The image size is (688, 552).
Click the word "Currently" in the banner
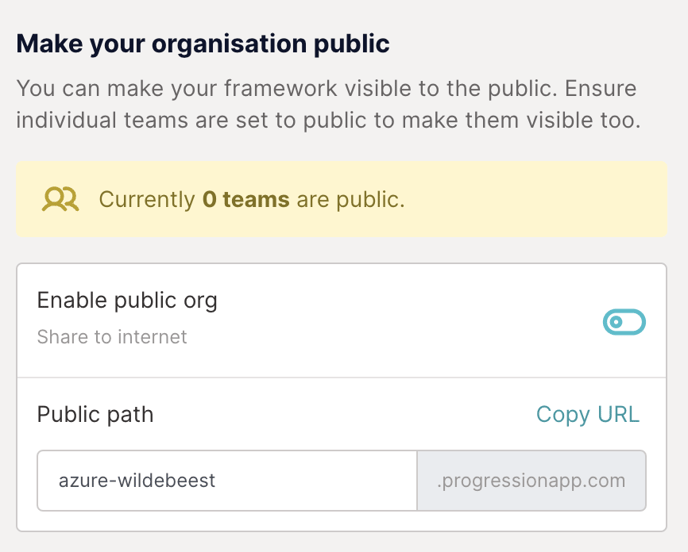(146, 200)
